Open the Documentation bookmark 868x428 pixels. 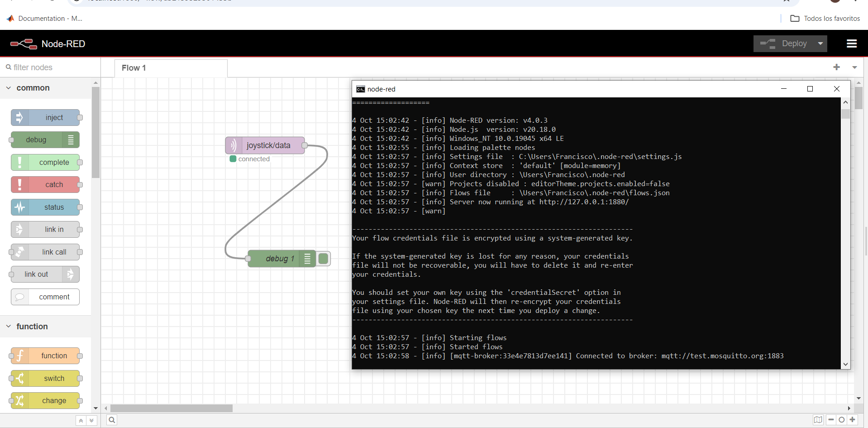44,19
